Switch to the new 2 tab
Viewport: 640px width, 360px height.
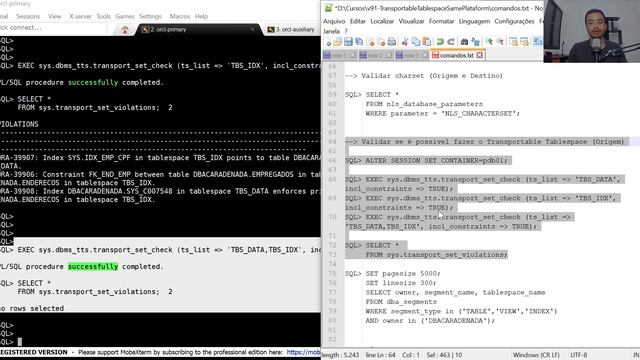point(376,55)
